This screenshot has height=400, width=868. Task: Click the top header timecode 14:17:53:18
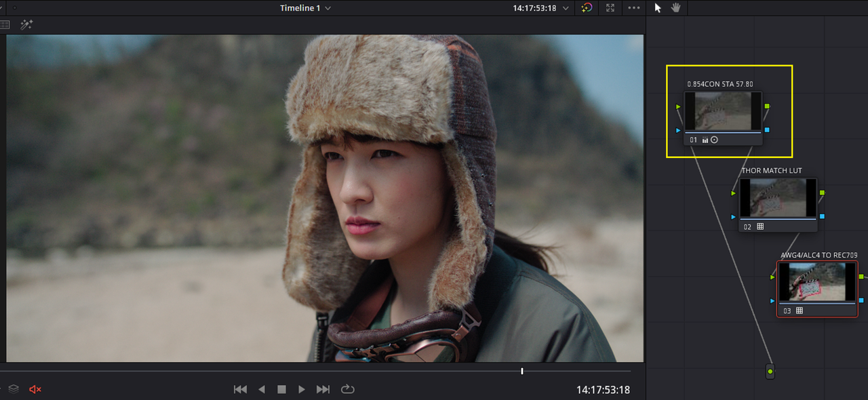(535, 8)
